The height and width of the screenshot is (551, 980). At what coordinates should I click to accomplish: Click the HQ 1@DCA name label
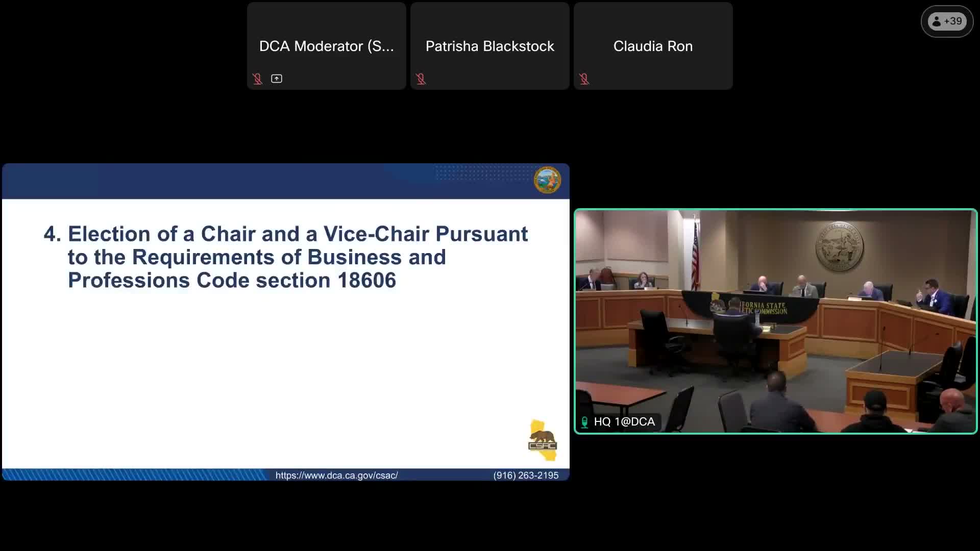[x=624, y=422]
